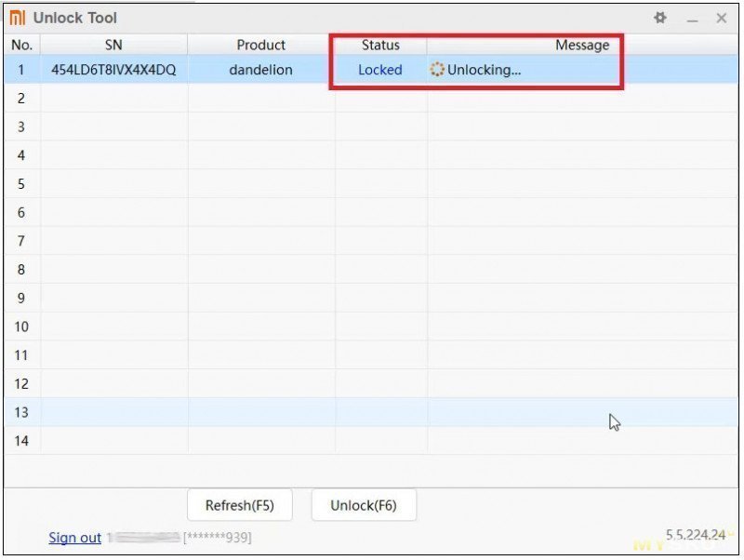The height and width of the screenshot is (560, 744).
Task: Select the dandelion product cell
Action: pyautogui.click(x=261, y=70)
